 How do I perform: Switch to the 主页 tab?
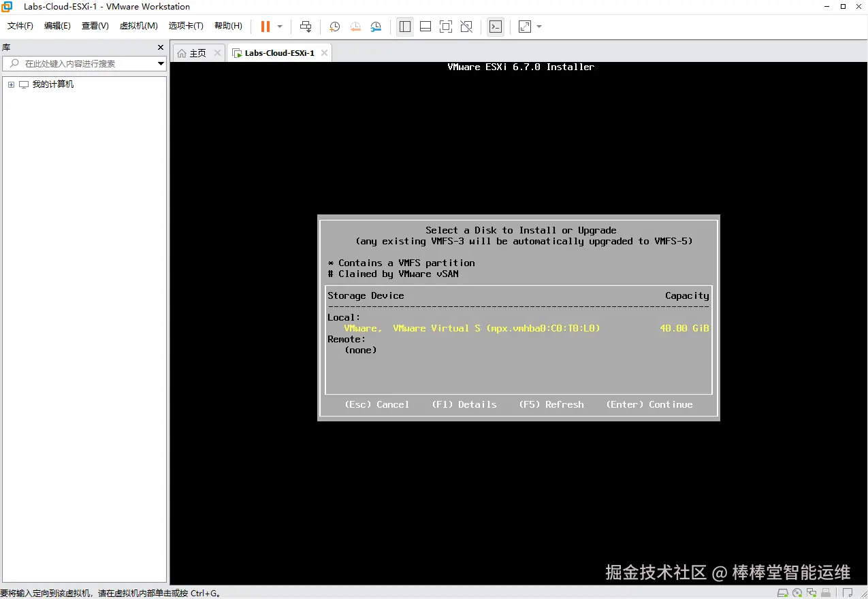(198, 53)
